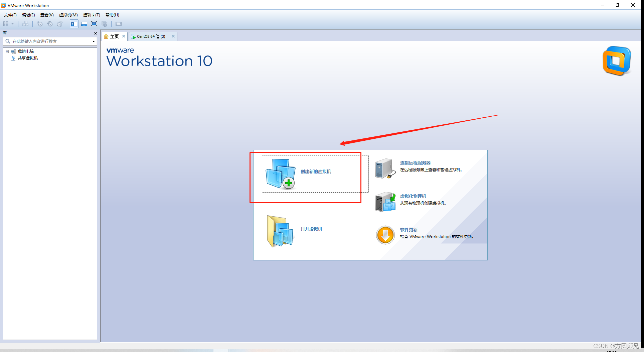The image size is (644, 352).
Task: Select 我的电脑 in the library tree
Action: (26, 51)
